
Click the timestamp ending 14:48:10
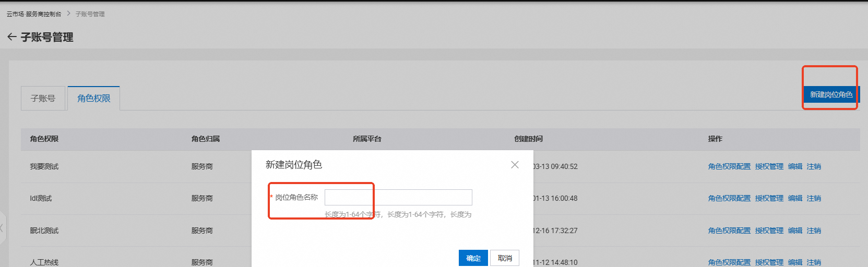click(555, 262)
